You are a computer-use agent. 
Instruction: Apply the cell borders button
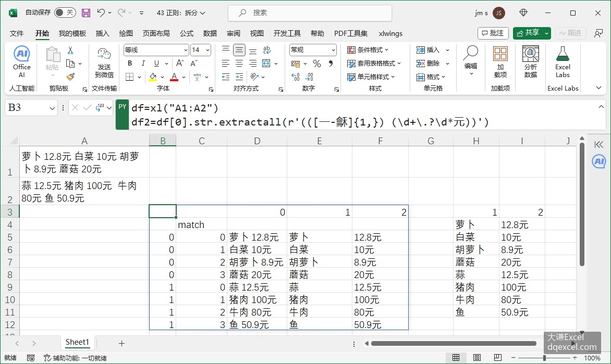pyautogui.click(x=130, y=77)
